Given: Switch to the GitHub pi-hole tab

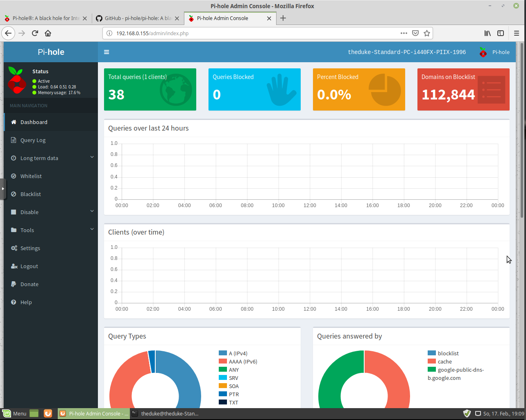Looking at the screenshot, I should pyautogui.click(x=137, y=18).
